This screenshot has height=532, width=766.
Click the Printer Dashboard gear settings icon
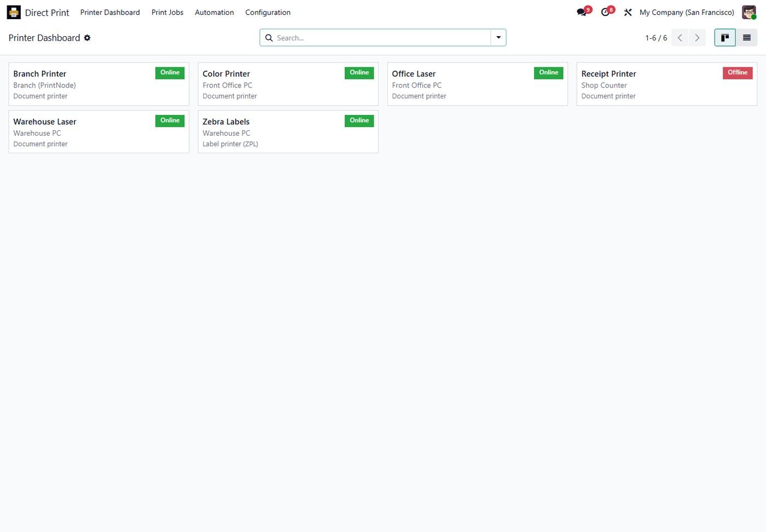point(87,38)
